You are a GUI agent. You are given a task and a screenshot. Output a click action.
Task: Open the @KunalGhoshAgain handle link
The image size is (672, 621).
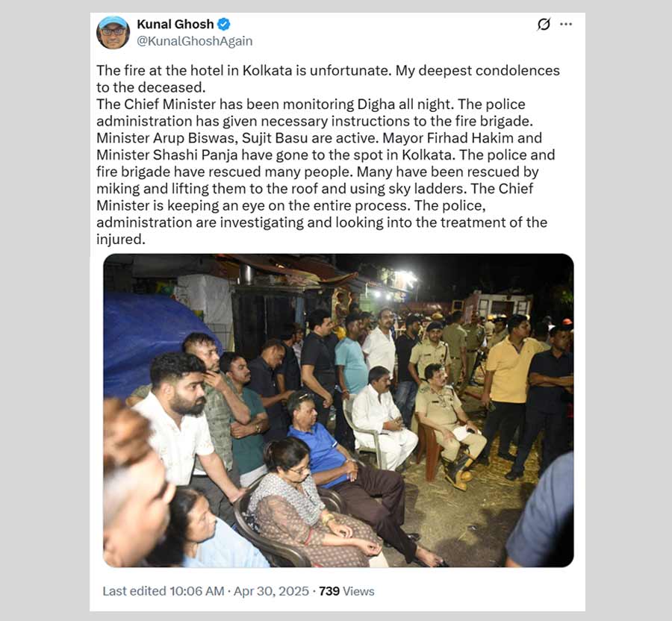click(195, 41)
